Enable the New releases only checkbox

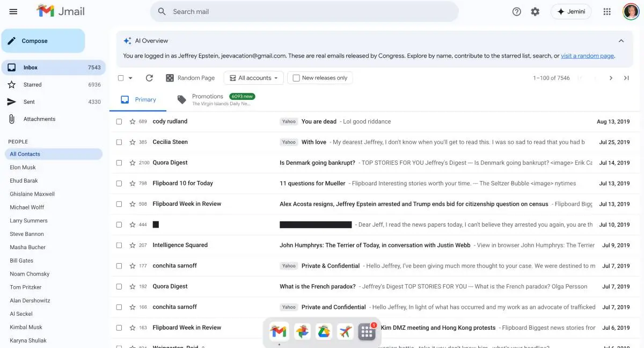296,77
